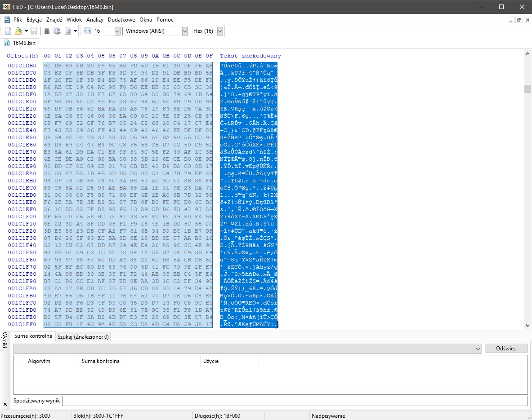The image size is (532, 420).
Task: Open the Znajdź menu
Action: pyautogui.click(x=54, y=20)
